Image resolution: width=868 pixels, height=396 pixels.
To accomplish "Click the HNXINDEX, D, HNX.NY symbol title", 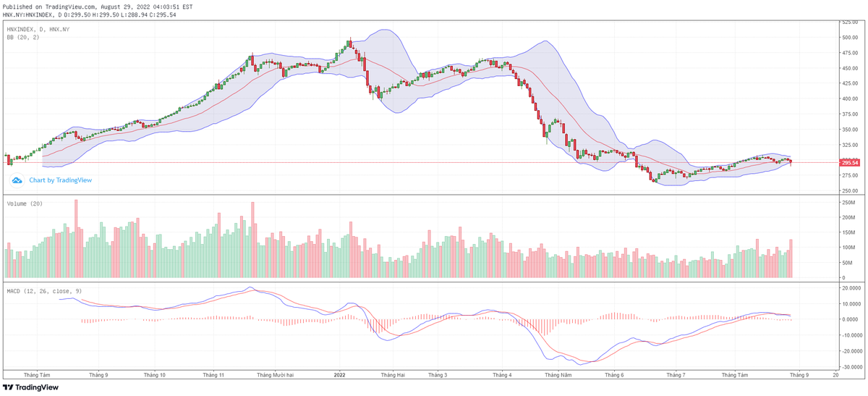I will tap(38, 29).
